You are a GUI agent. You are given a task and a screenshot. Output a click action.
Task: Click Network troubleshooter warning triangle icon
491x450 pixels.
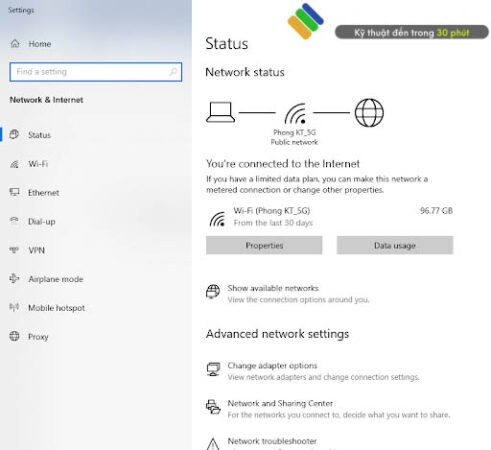point(213,444)
